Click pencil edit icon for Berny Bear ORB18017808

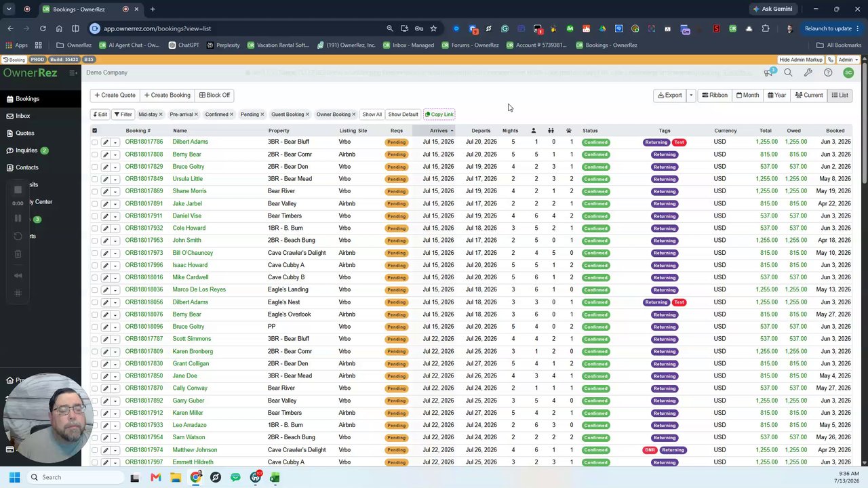click(105, 155)
